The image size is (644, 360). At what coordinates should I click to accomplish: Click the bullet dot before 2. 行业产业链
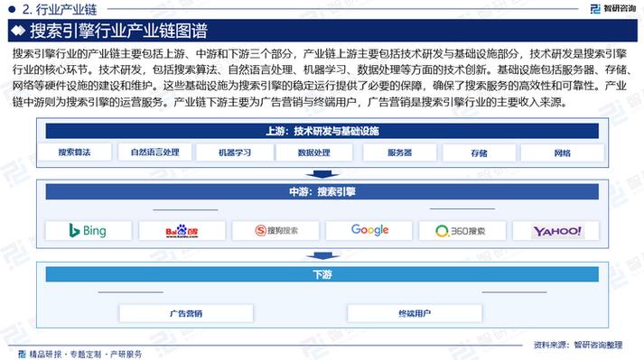click(x=12, y=9)
